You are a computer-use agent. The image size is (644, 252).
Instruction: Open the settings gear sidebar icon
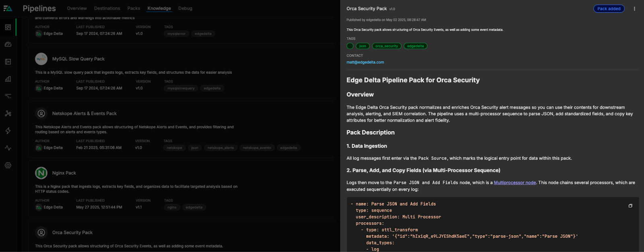[8, 165]
